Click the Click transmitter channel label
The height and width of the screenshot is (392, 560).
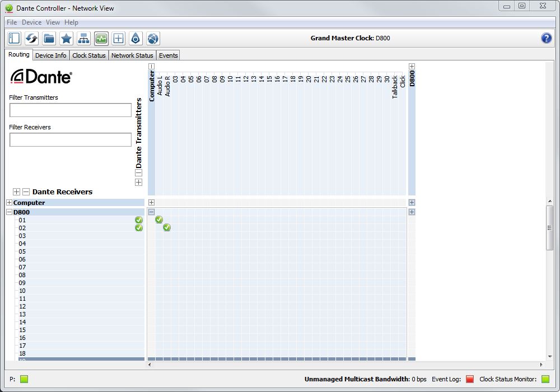coord(403,81)
